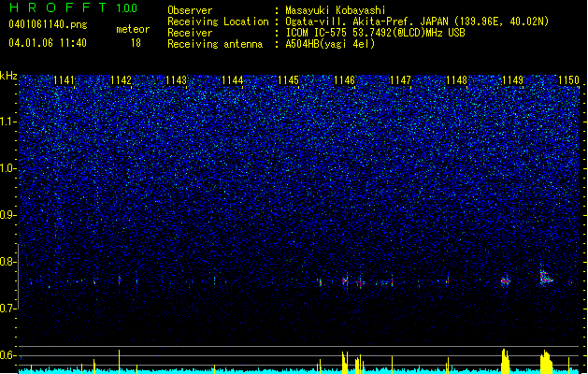Click the tall yellow intensity peak below 1142

[x=120, y=361]
